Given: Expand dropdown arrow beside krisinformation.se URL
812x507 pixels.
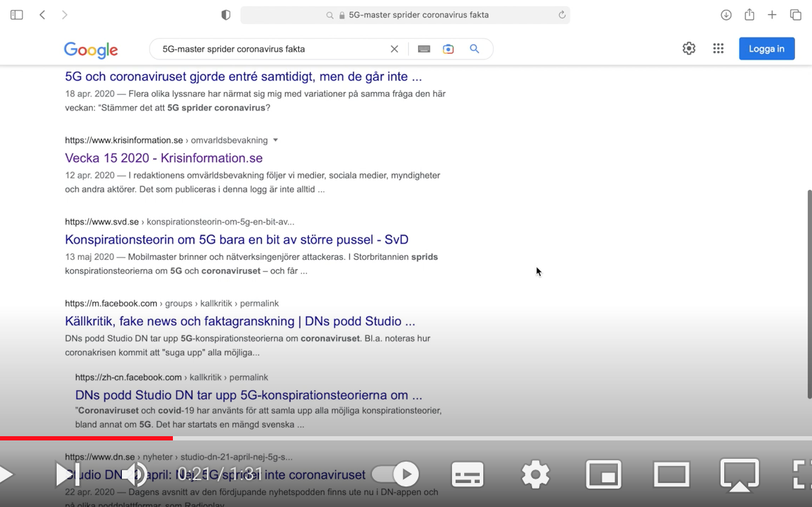Looking at the screenshot, I should tap(276, 140).
